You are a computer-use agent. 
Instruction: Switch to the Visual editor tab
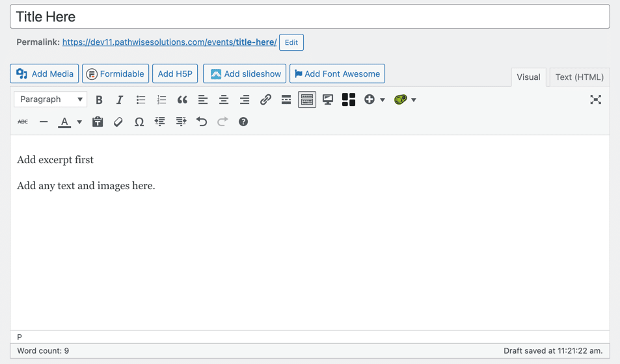[x=528, y=77]
